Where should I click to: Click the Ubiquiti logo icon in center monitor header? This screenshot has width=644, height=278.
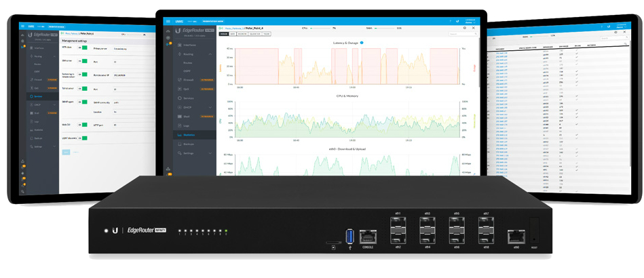point(457,21)
